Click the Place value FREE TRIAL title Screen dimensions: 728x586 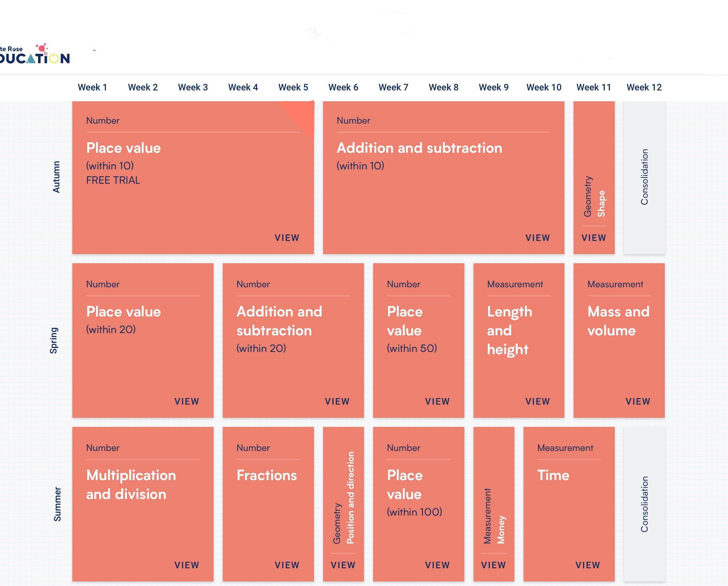[x=124, y=148]
